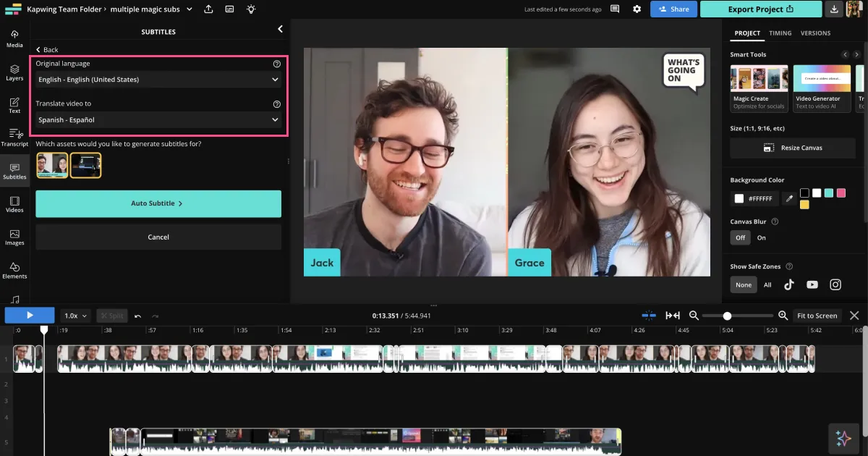Click the Auto Subtitle button

click(158, 204)
